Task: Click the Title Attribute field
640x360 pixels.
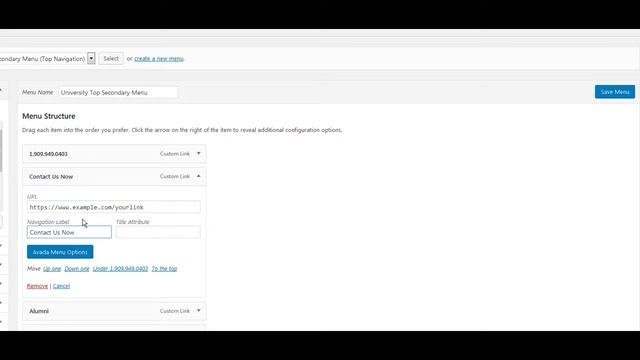Action: click(x=158, y=232)
